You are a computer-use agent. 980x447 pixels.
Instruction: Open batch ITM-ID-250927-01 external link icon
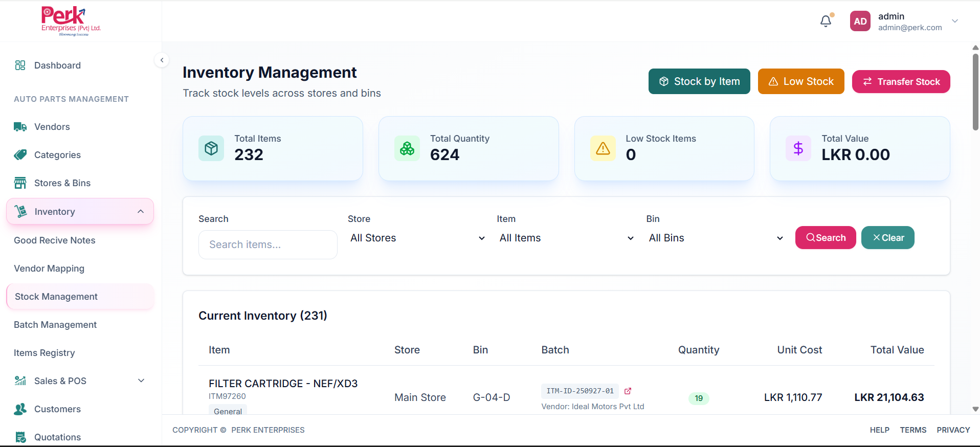[628, 391]
